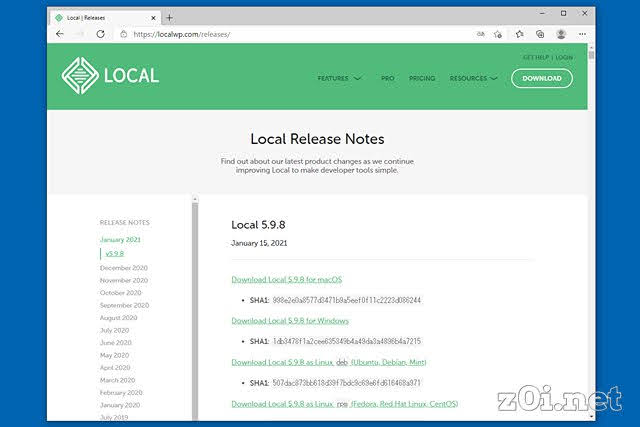Select July 2020 release notes
Screen dimensions: 640x427
(114, 330)
